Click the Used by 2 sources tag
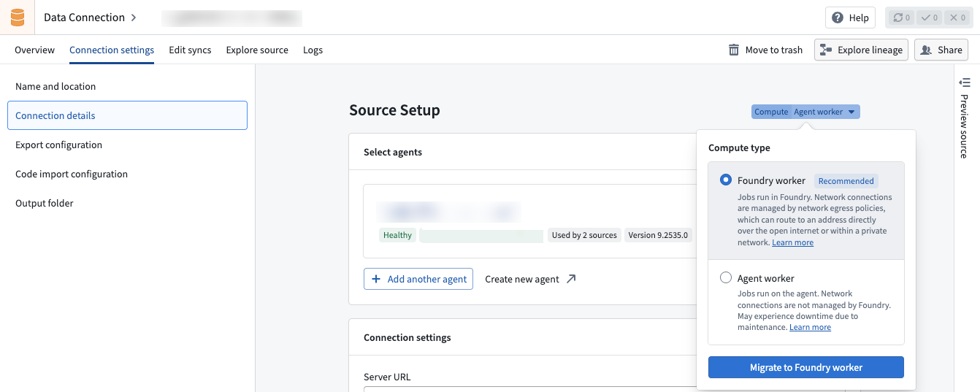Screen dimensions: 980x392 [584, 235]
